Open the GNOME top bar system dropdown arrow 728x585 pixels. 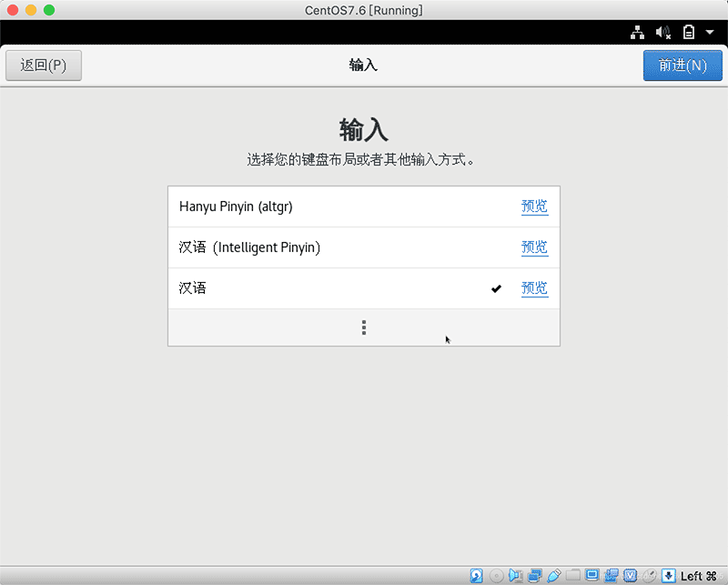pos(711,32)
